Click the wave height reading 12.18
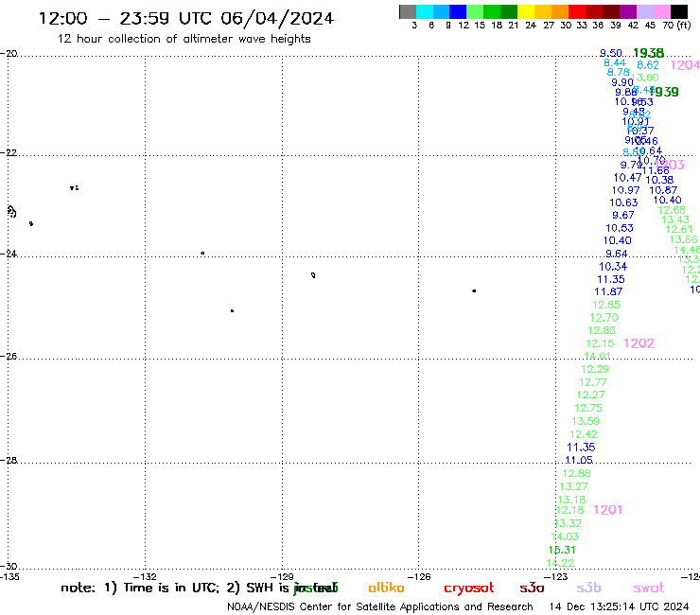Screen dimensions: 700x615 569,510
